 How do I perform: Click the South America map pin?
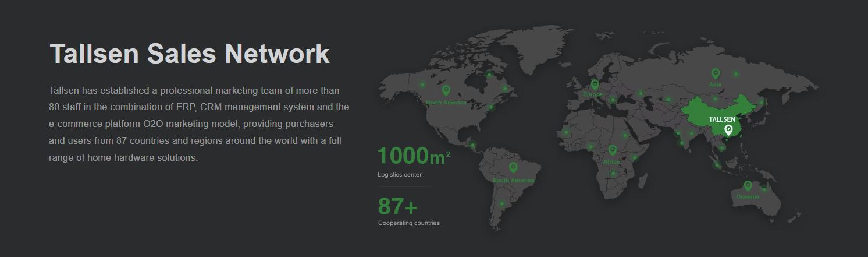coord(513,168)
